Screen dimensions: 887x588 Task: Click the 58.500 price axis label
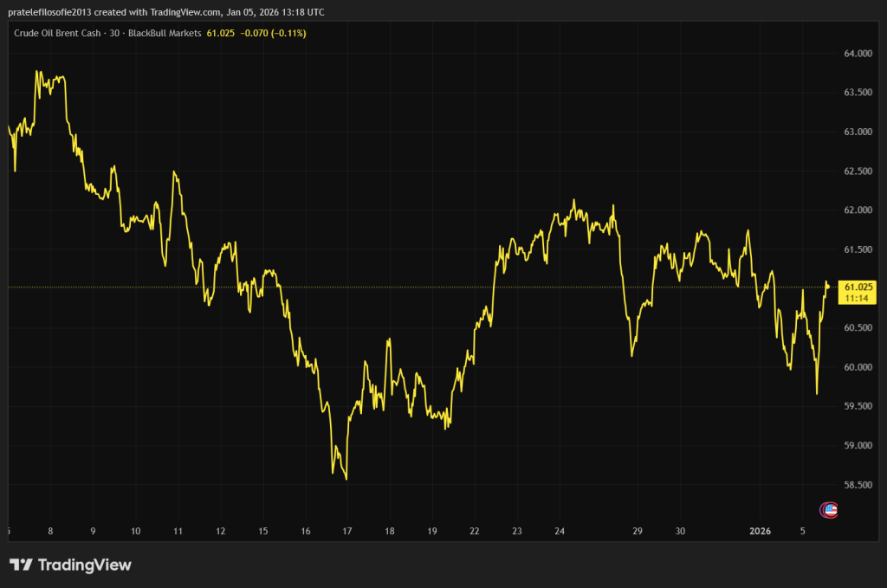pyautogui.click(x=858, y=485)
